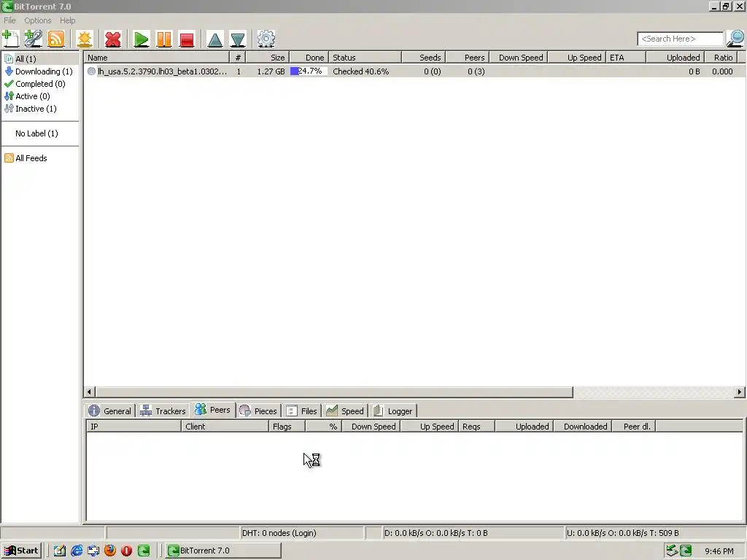
Task: Open the Windows Start button
Action: pos(21,551)
